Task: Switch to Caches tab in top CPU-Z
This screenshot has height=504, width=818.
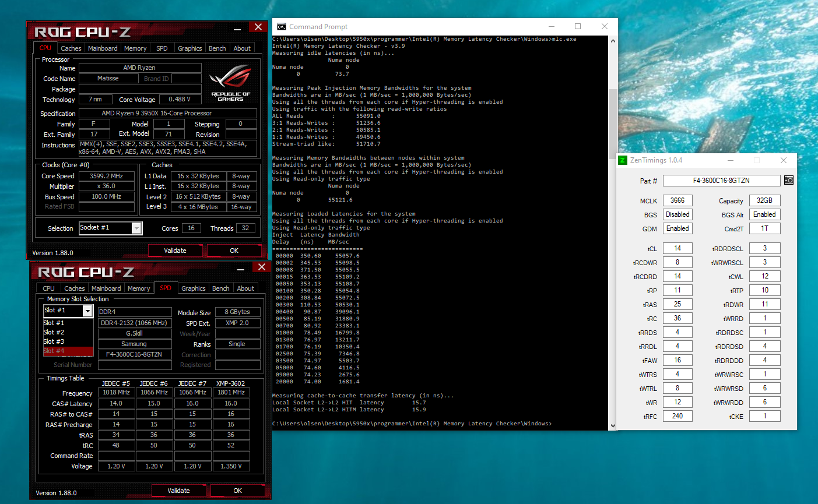Action: coord(71,48)
